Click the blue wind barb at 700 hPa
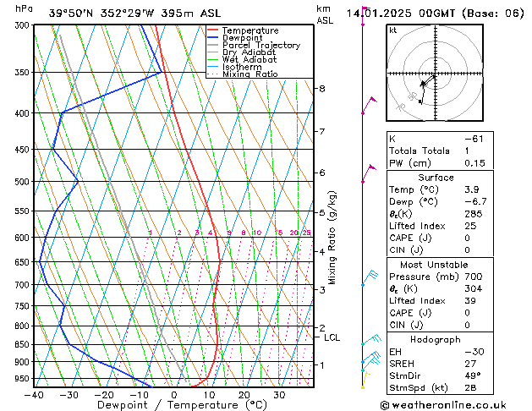This screenshot has height=411, width=532. coord(370,278)
